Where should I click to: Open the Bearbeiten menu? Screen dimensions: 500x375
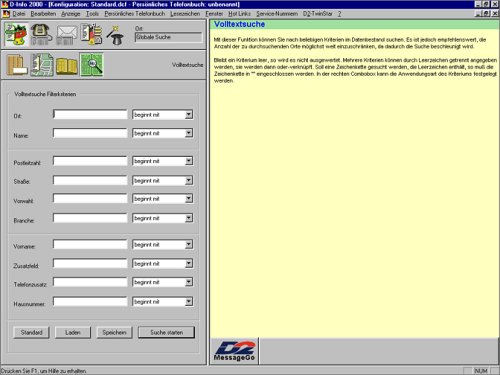(43, 14)
